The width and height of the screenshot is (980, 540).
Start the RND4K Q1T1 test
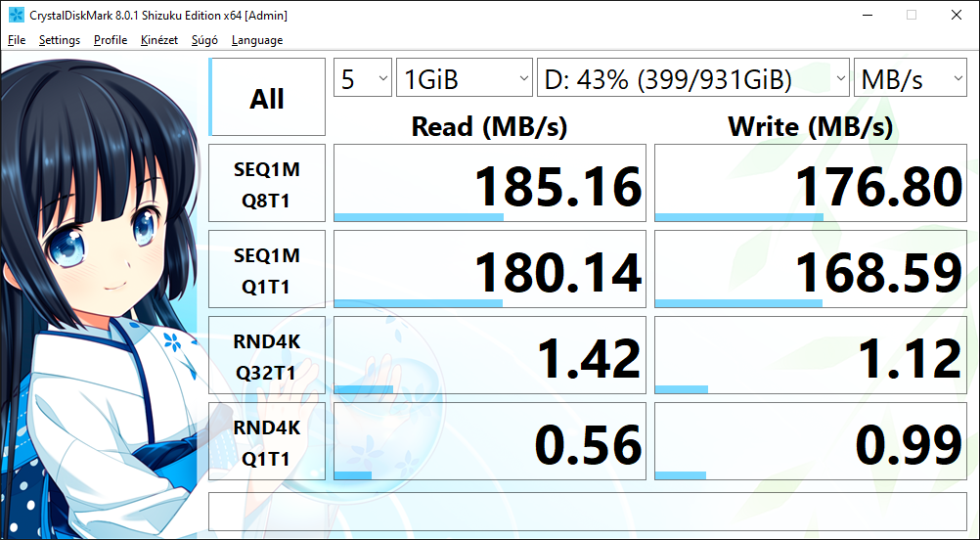(x=267, y=442)
